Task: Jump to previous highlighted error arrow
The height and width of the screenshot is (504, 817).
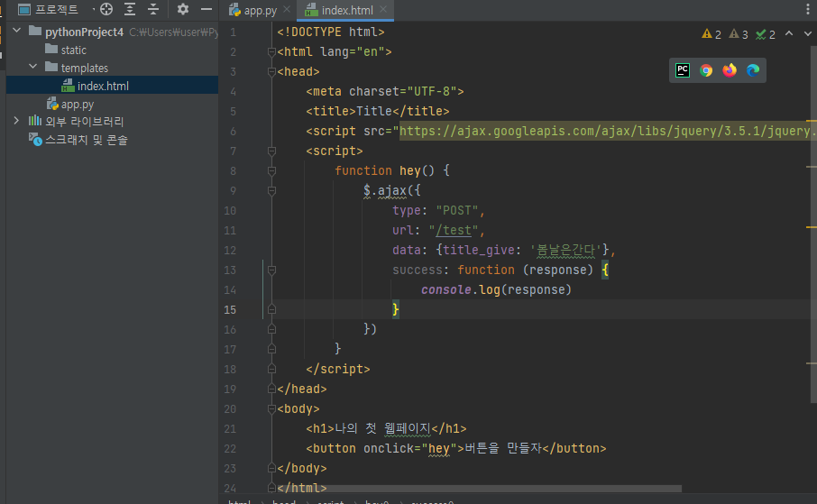Action: tap(789, 34)
